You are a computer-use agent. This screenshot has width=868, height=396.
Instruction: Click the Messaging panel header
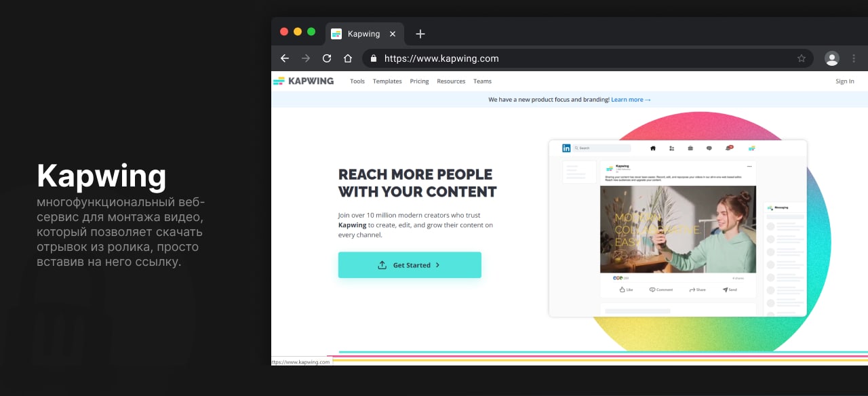pos(785,207)
